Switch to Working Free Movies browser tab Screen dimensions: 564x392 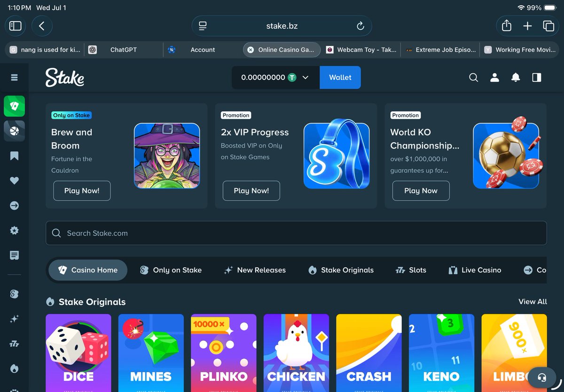(x=519, y=49)
